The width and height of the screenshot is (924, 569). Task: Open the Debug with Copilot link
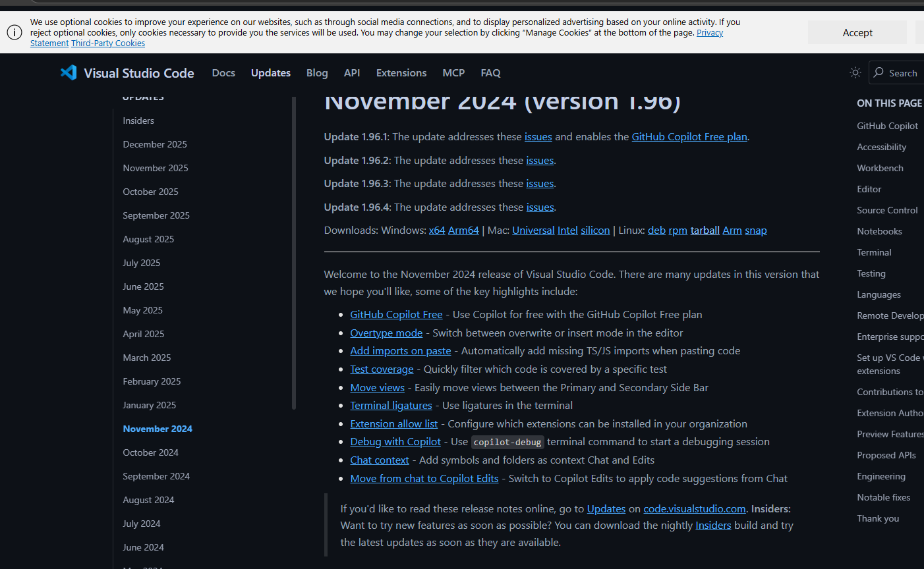395,442
